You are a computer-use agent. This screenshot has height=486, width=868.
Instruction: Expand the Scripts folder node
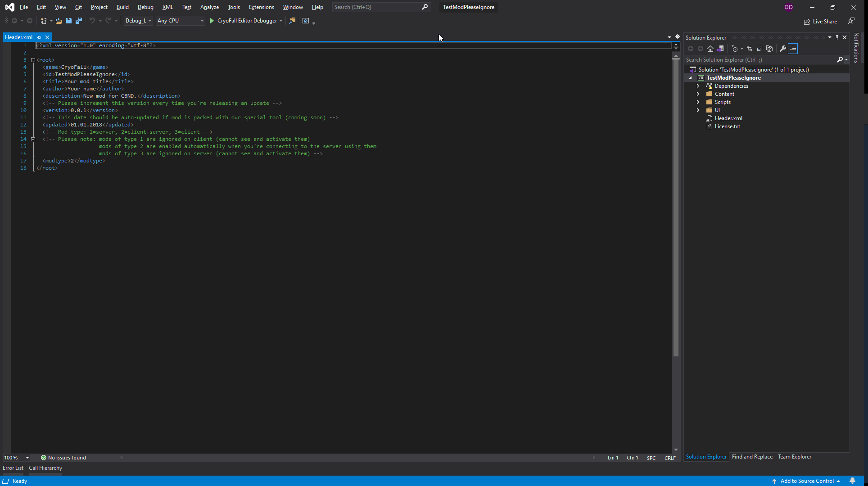(x=698, y=102)
